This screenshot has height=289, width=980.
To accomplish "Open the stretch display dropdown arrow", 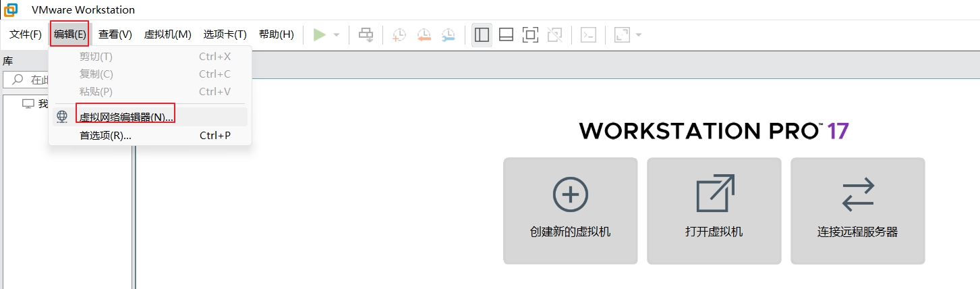I will pyautogui.click(x=638, y=34).
